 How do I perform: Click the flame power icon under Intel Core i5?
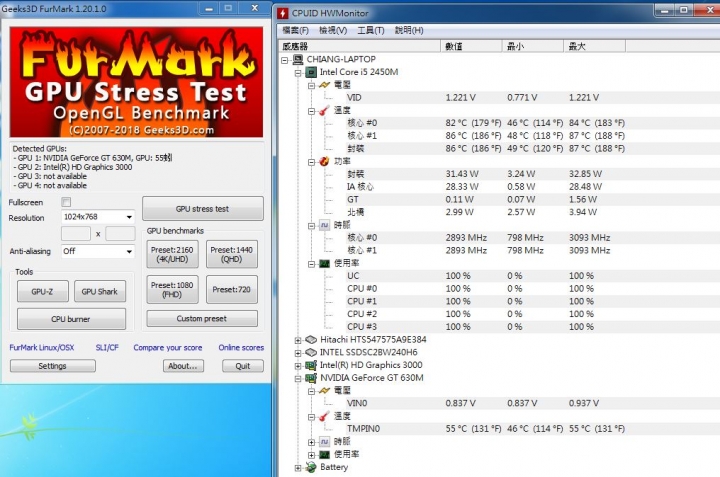[324, 161]
